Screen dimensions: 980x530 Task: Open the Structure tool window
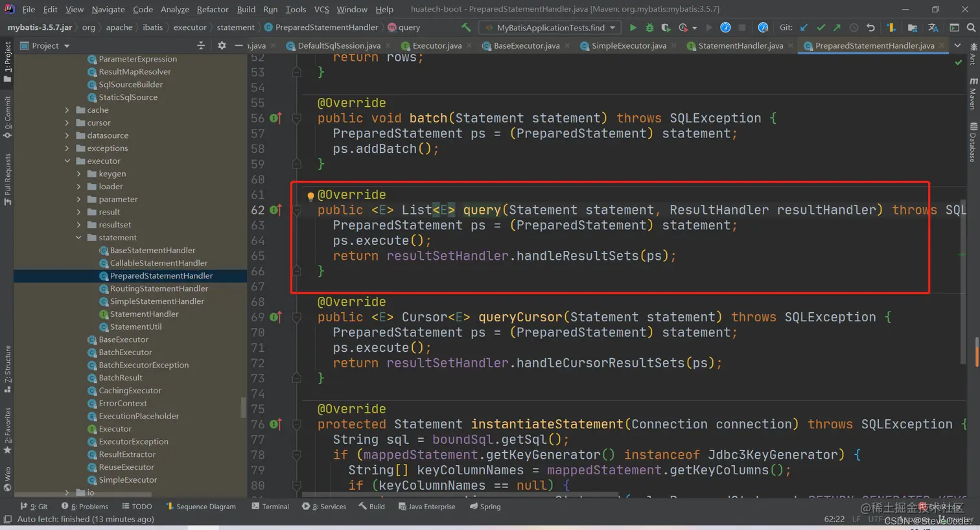8,369
